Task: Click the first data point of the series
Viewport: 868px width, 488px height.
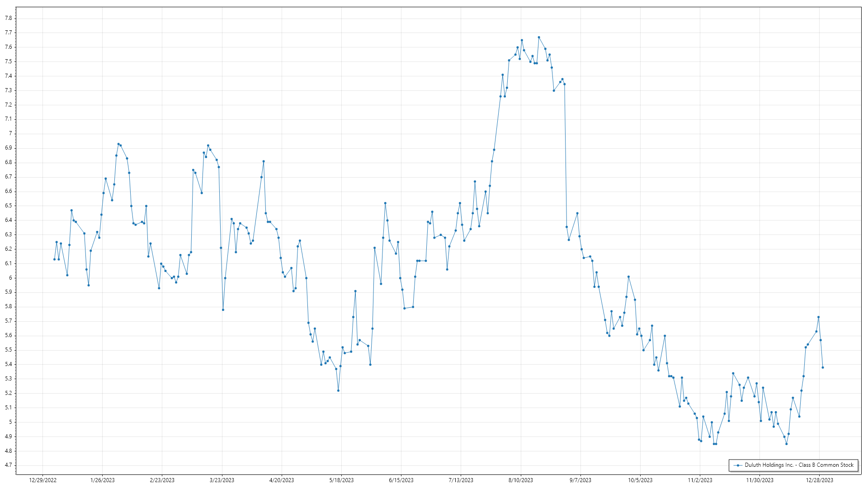Action: click(x=54, y=259)
